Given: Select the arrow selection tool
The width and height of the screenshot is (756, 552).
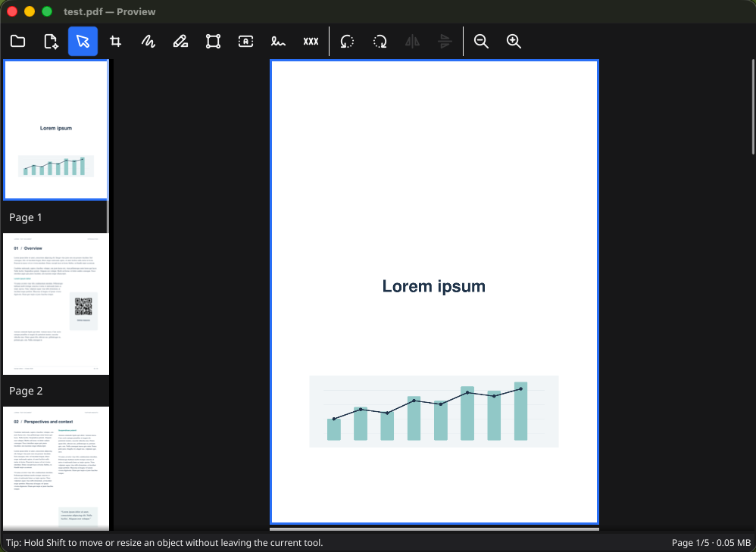Looking at the screenshot, I should (83, 42).
